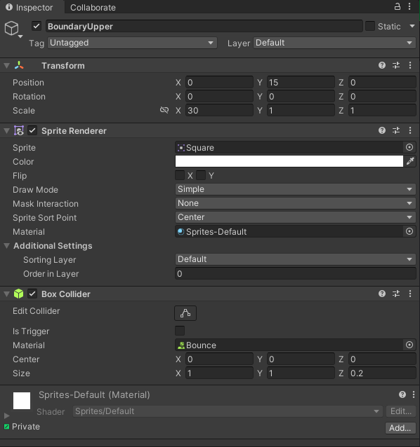
Task: Click the Position Y input field
Action: tap(301, 82)
